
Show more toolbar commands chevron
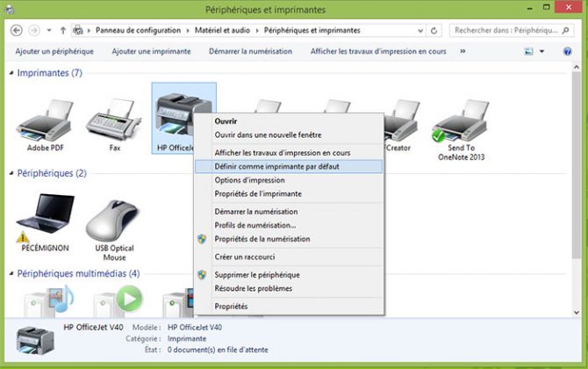(463, 52)
